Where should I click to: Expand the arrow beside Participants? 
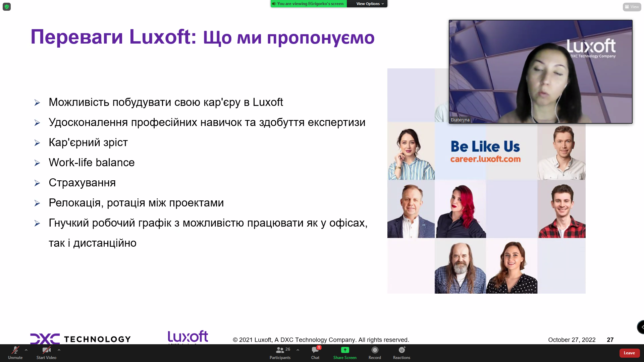[298, 350]
